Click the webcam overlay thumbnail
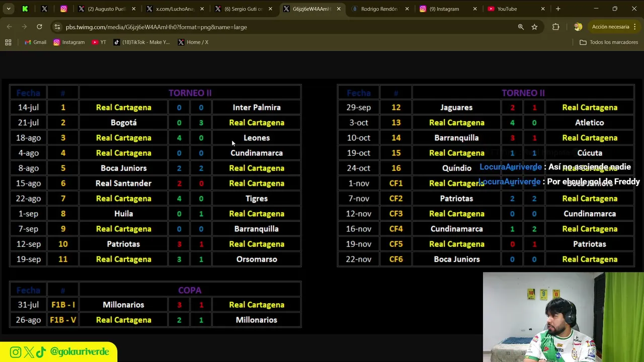Viewport: 644px width, 362px height. pos(563,317)
